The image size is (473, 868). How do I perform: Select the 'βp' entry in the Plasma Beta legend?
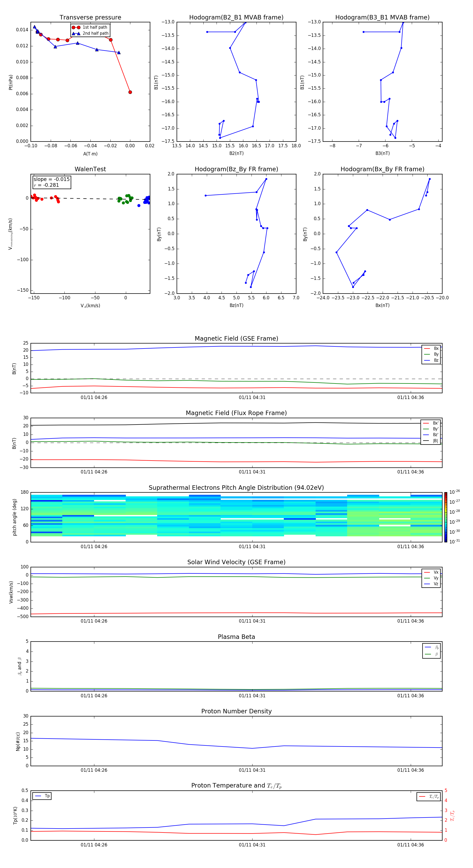click(x=431, y=647)
